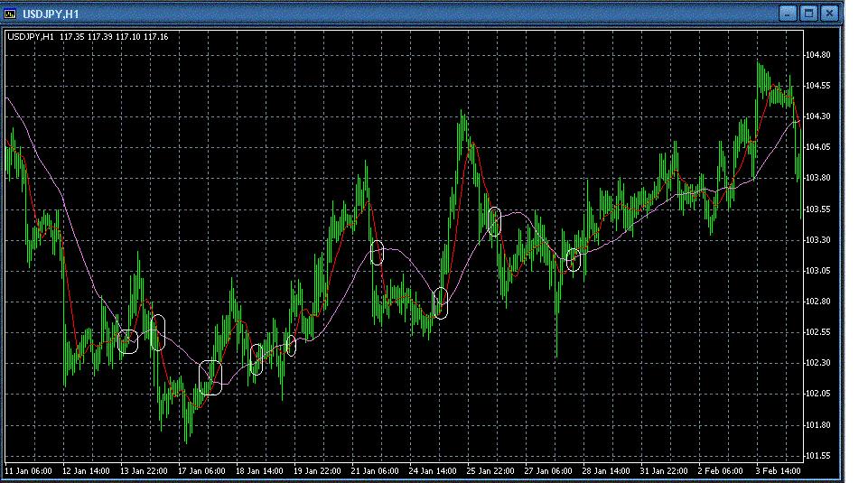Image resolution: width=868 pixels, height=483 pixels.
Task: Click the 3 Feb 14:00 time label
Action: 779,471
